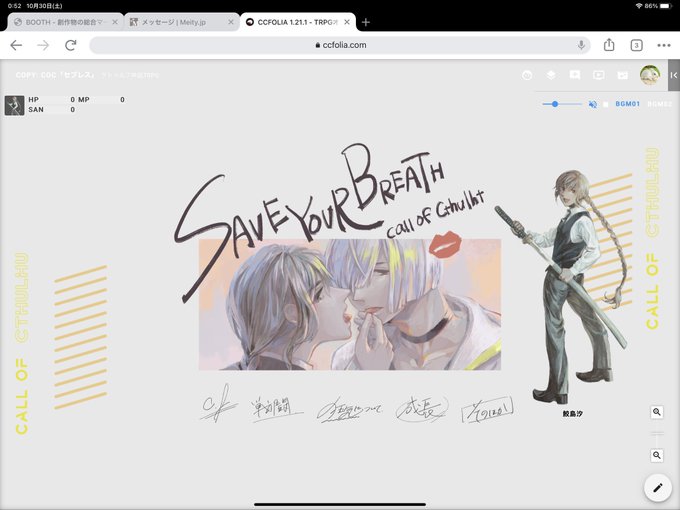Expand the collapsed side chat panel

tap(673, 75)
